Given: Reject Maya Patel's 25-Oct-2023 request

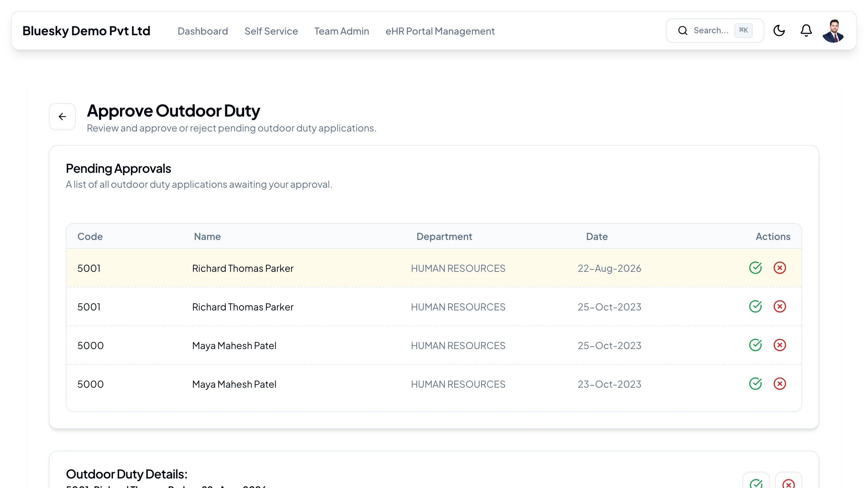Looking at the screenshot, I should pyautogui.click(x=780, y=345).
